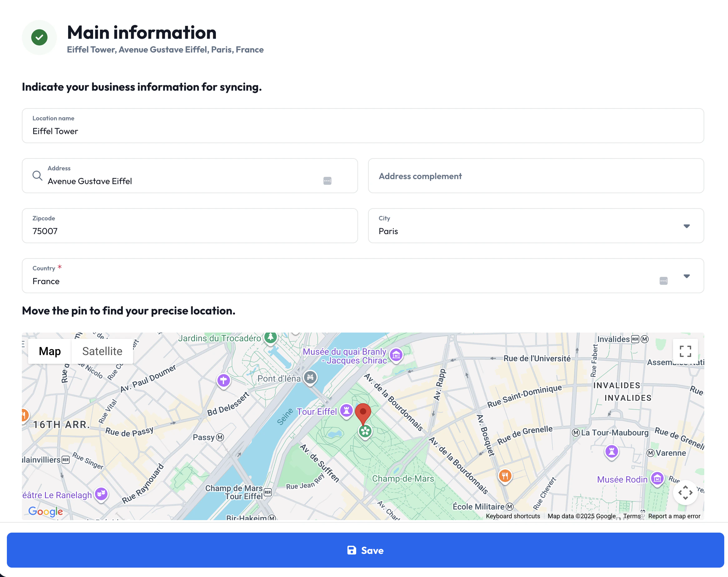Open Keyboard shortcuts for the map
Image resolution: width=728 pixels, height=577 pixels.
point(513,516)
